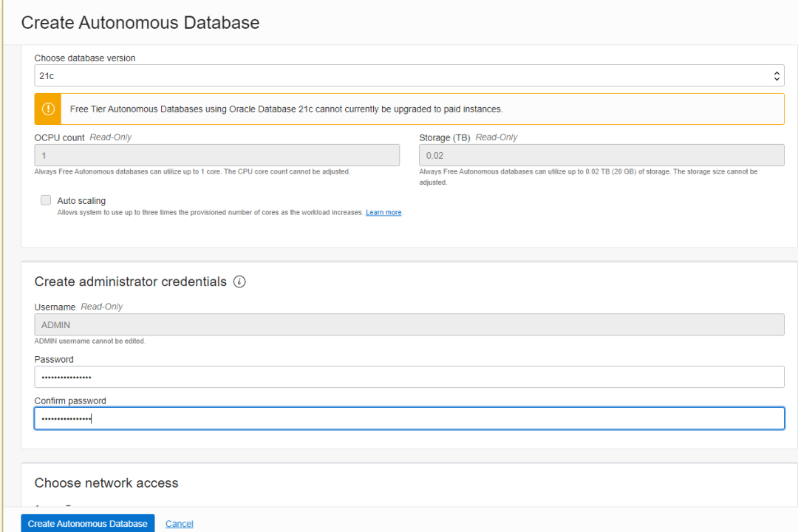Click the read-only Storage (TB) field
Screen dimensions: 798x532
pyautogui.click(x=601, y=155)
